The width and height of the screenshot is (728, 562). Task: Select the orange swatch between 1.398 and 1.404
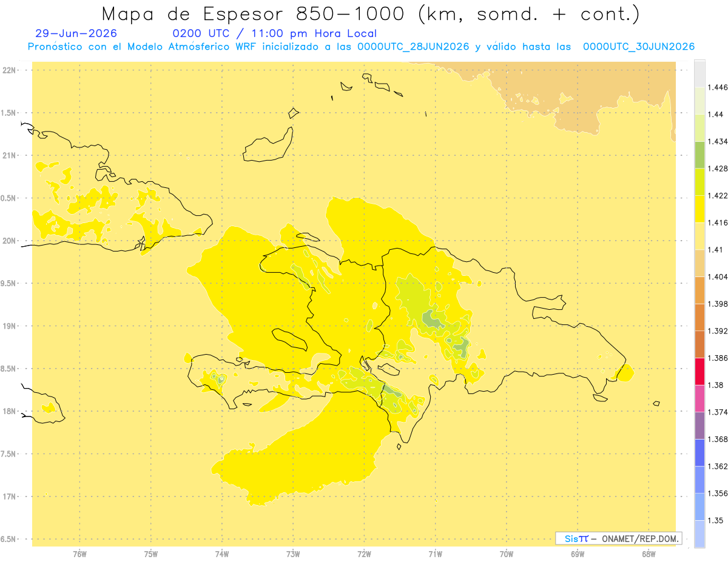click(699, 290)
